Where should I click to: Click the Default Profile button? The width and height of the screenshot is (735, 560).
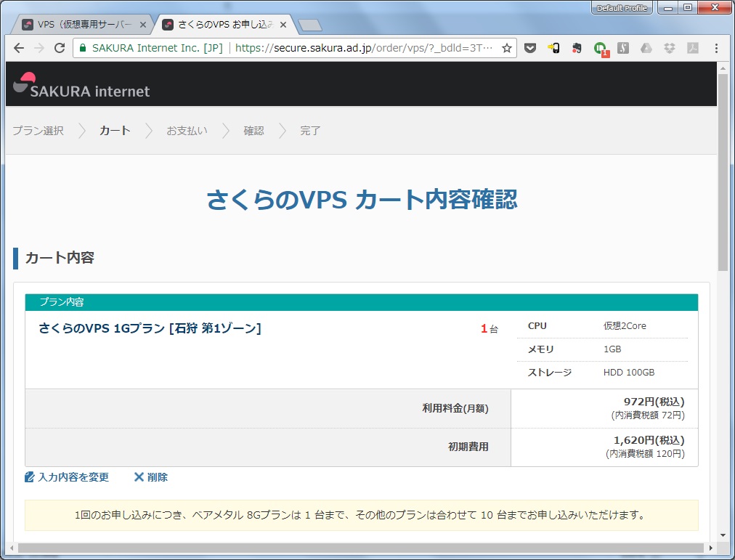click(x=622, y=8)
